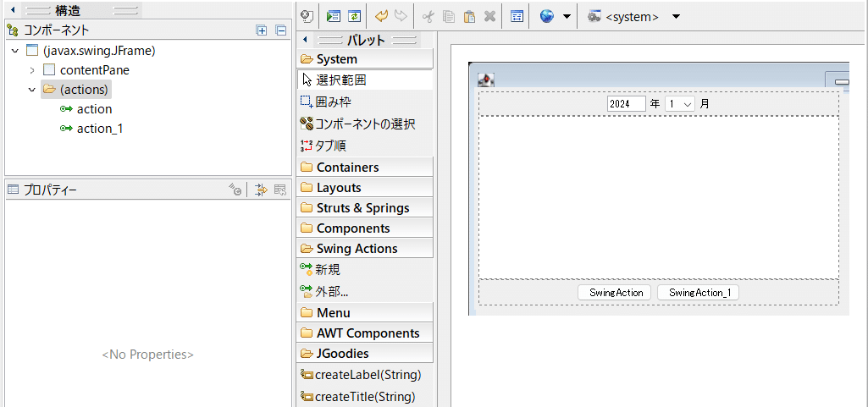Click the 月 label in the design canvas
Screen dimensions: 868x407
705,103
